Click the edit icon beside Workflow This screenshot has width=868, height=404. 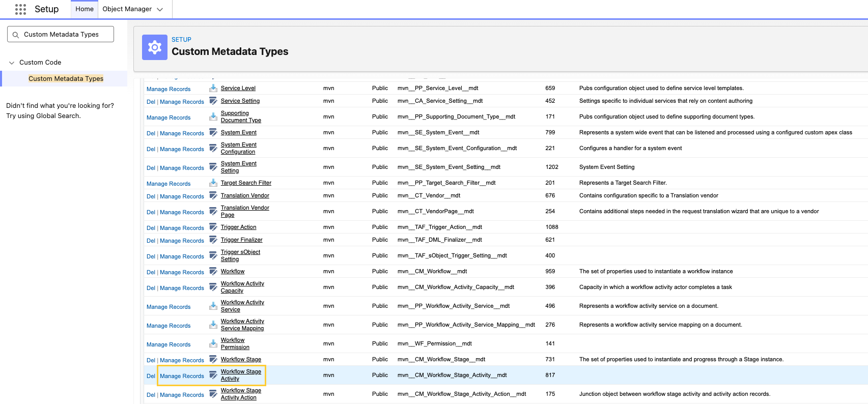point(213,271)
